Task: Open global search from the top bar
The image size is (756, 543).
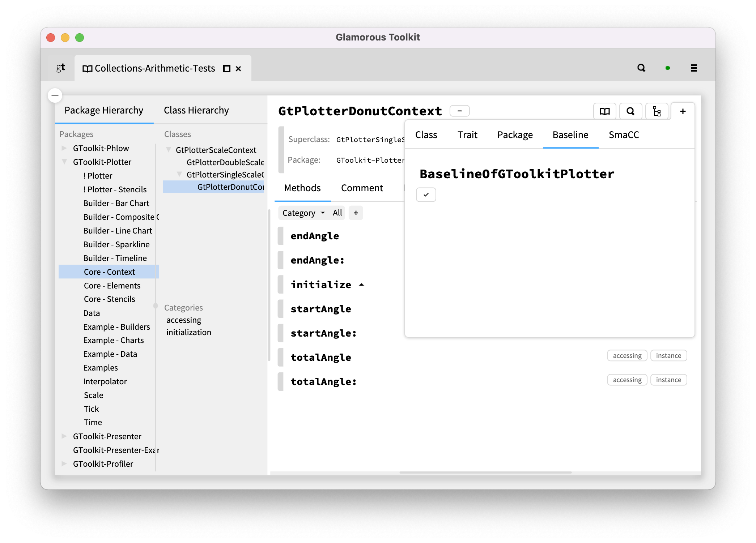Action: pos(641,68)
